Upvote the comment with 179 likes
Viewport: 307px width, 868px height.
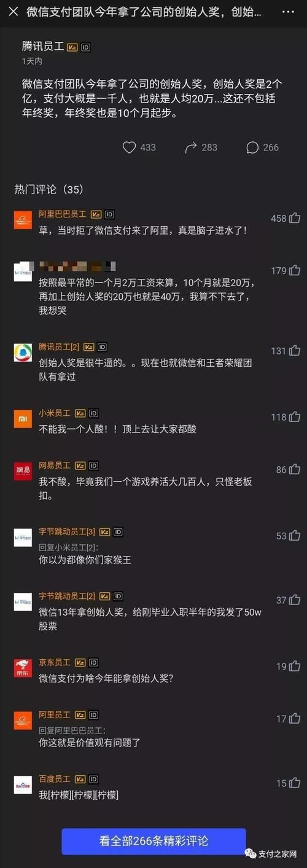pos(295,270)
